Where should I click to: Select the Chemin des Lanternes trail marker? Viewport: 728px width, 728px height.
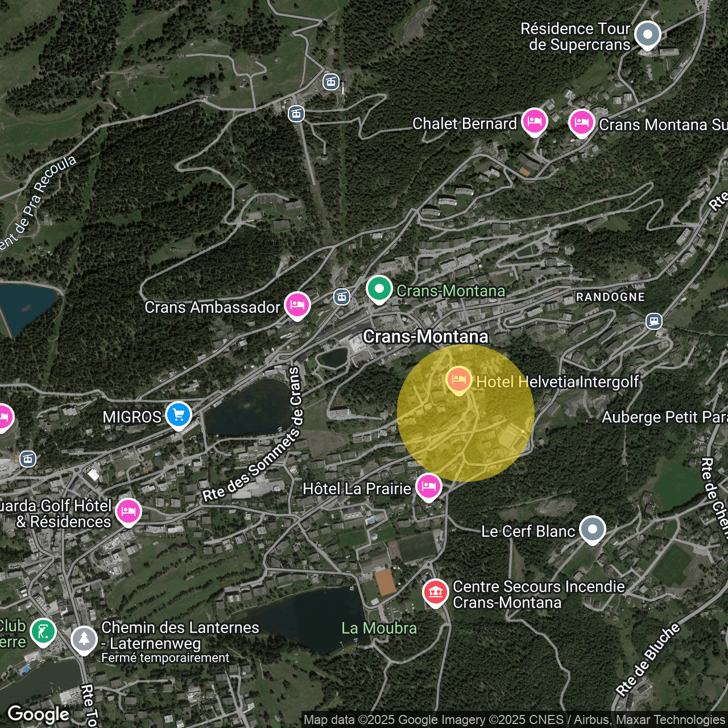(84, 639)
